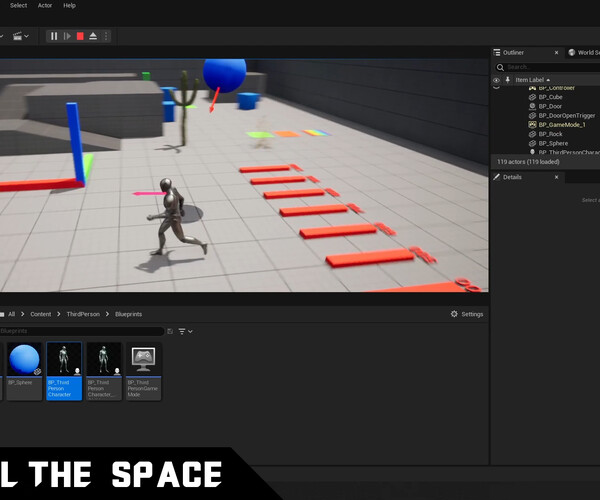The image size is (600, 500).
Task: Eject from the player controller
Action: 93,36
